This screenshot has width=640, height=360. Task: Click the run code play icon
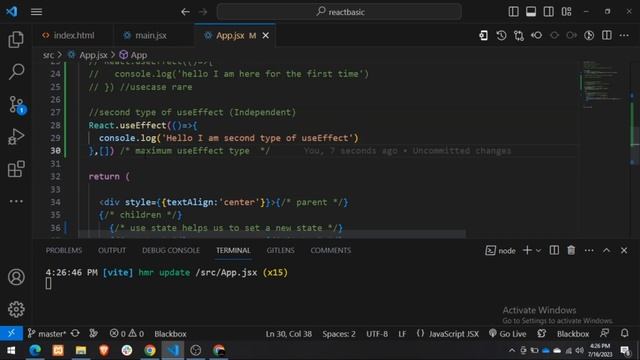pyautogui.click(x=589, y=36)
